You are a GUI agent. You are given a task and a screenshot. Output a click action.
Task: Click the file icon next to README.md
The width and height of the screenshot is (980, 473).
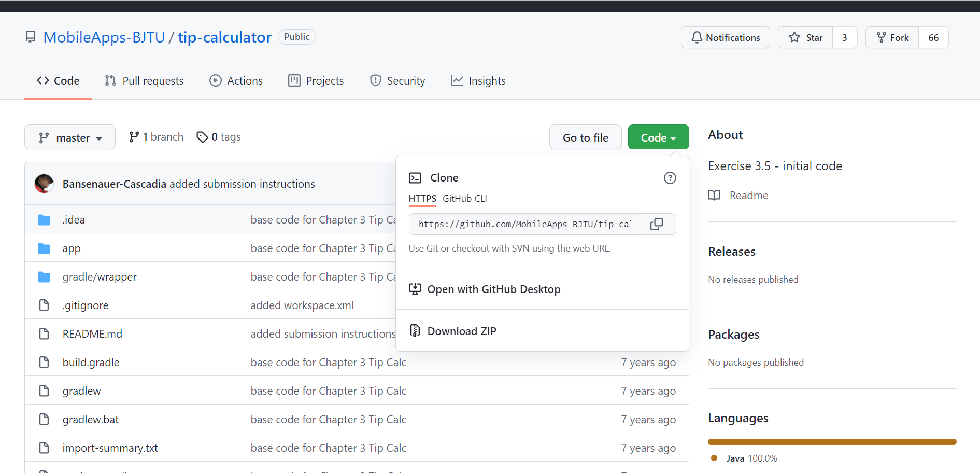pos(44,333)
